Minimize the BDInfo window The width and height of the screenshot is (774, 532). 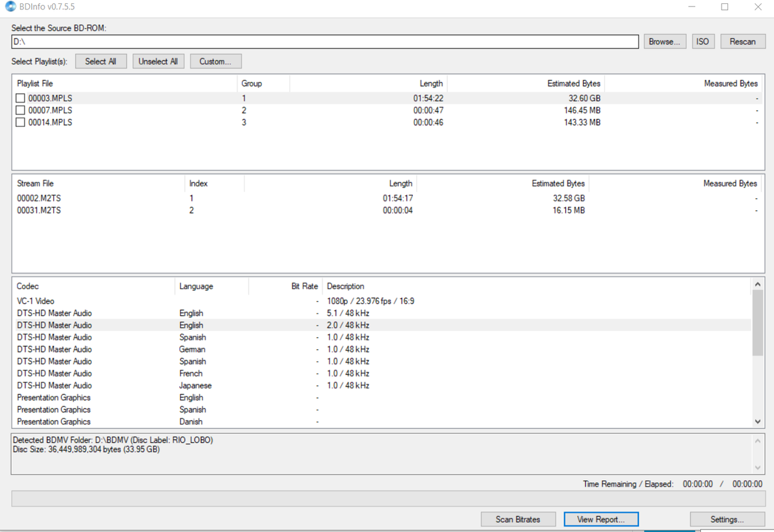pos(692,7)
